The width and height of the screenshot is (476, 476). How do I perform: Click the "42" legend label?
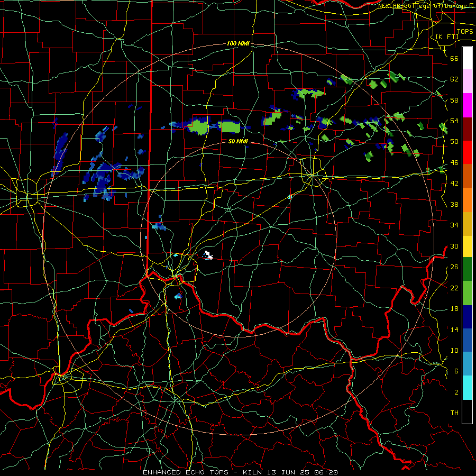point(454,184)
